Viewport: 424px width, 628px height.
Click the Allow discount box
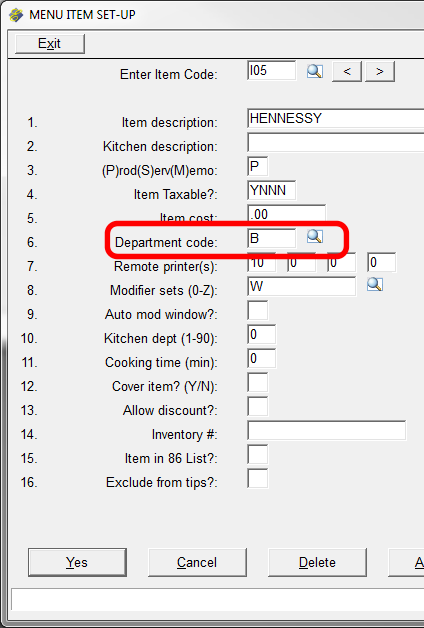tap(257, 407)
